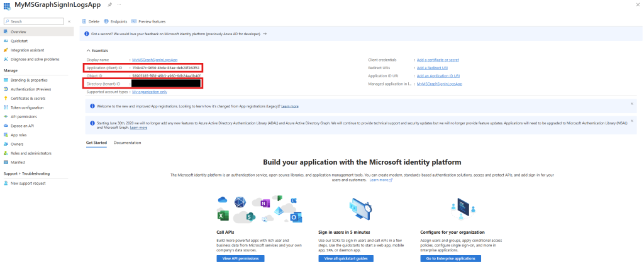The image size is (644, 274).
Task: Click the Application (client) ID value
Action: pos(166,68)
